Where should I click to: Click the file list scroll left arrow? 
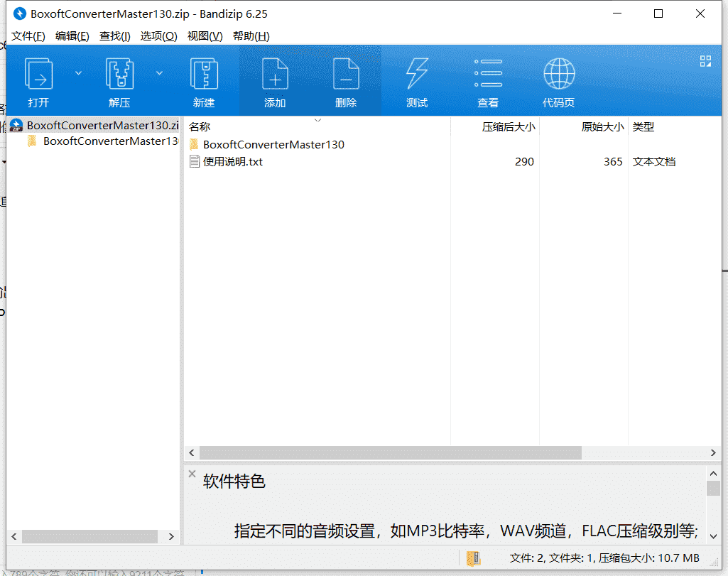click(192, 452)
